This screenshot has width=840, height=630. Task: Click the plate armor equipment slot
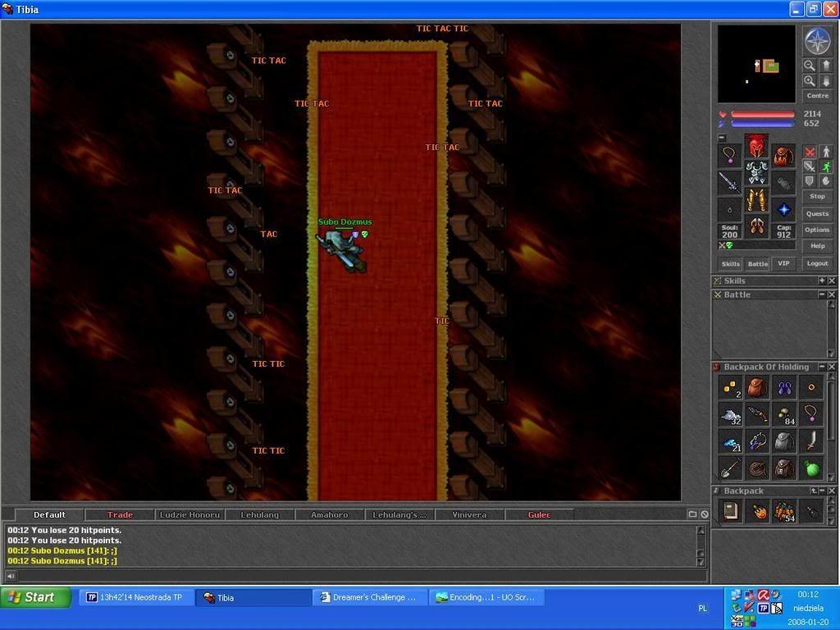point(756,172)
